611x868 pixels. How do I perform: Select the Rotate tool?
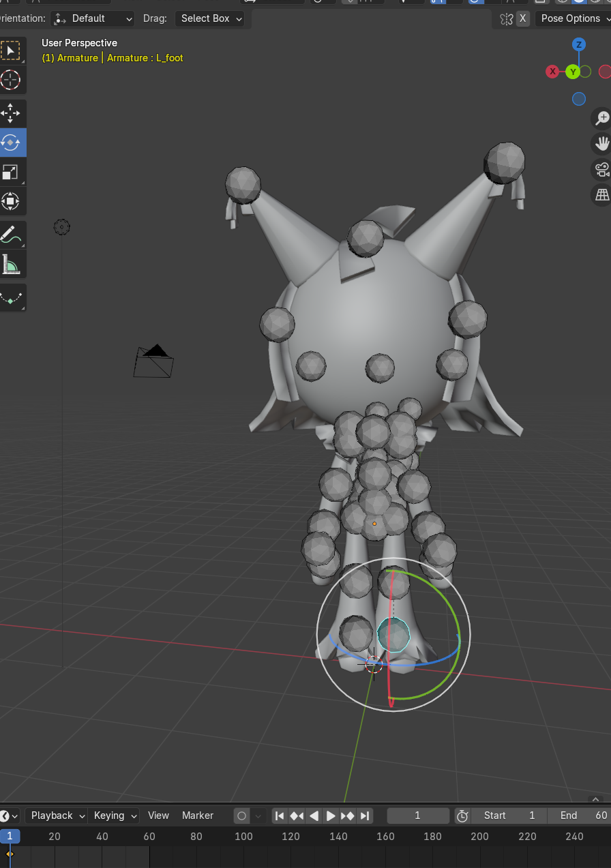click(10, 143)
